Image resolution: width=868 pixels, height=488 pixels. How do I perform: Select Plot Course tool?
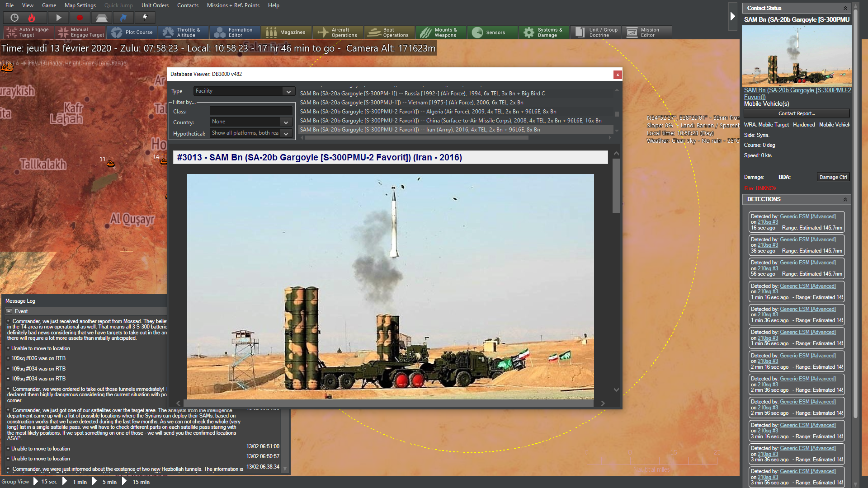(132, 32)
